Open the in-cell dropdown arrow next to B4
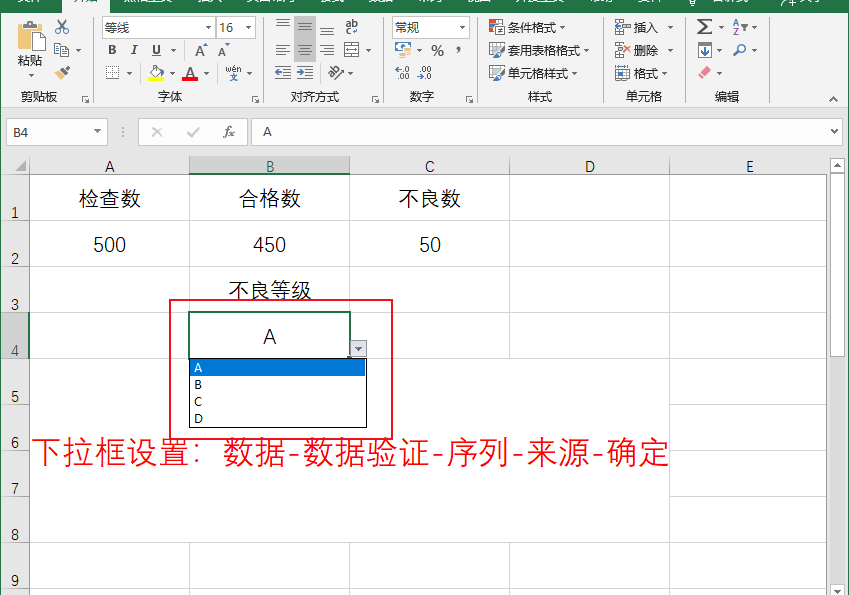The width and height of the screenshot is (849, 595). [358, 346]
